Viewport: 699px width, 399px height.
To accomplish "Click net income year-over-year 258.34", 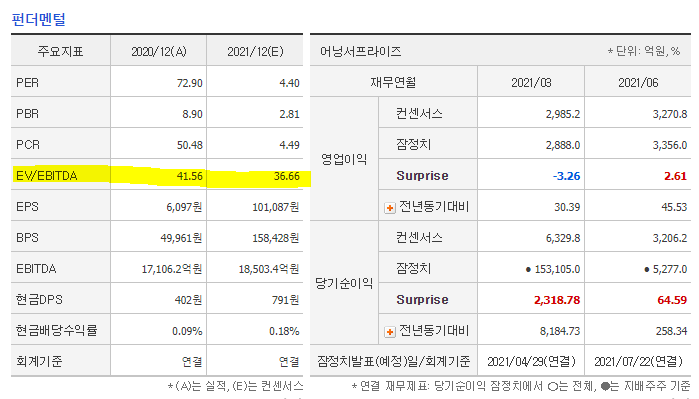I will tap(672, 331).
